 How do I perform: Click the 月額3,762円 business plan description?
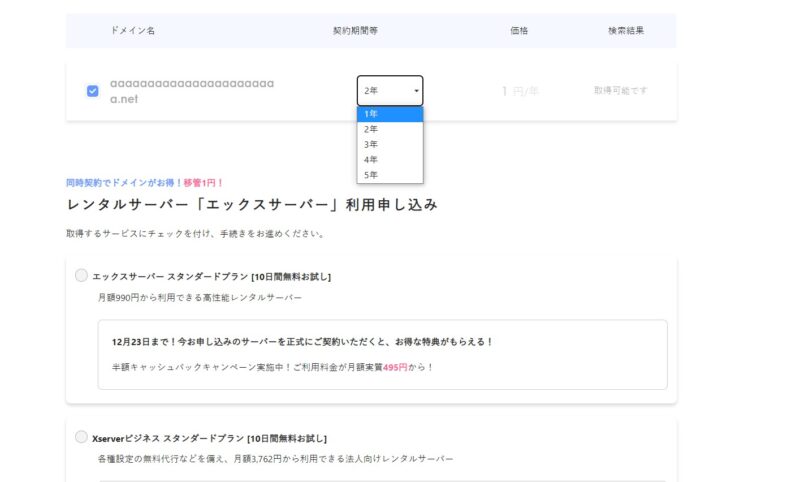pos(276,459)
